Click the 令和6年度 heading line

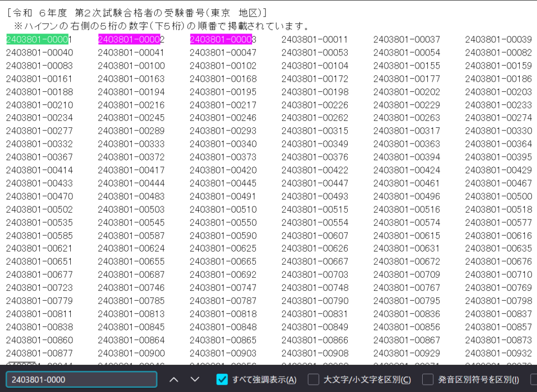pyautogui.click(x=136, y=12)
